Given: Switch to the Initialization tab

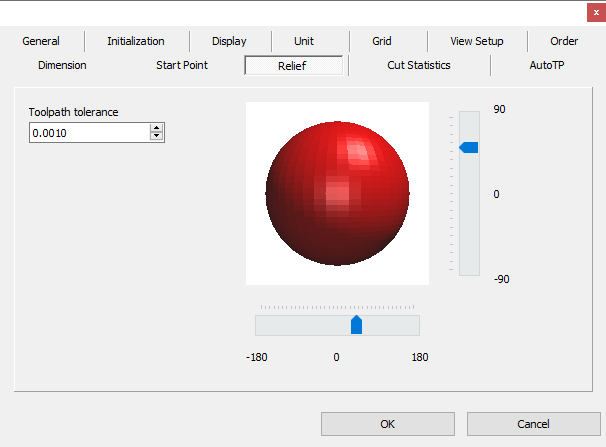Looking at the screenshot, I should point(136,41).
